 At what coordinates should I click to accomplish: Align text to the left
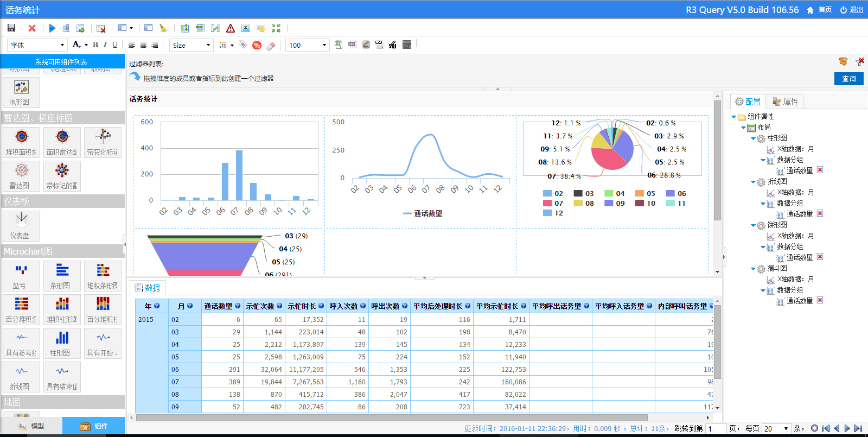click(132, 45)
